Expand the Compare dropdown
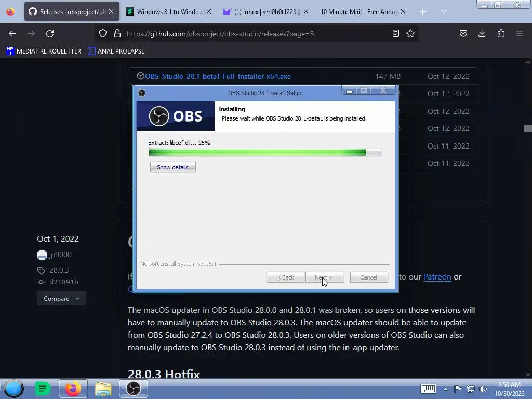This screenshot has width=532, height=399. pyautogui.click(x=61, y=299)
